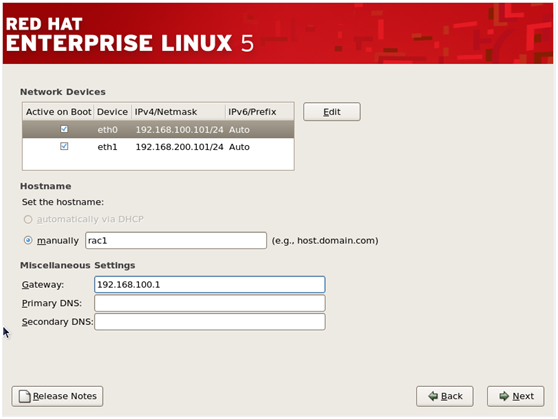
Task: Click the IPv4/Netmask column header
Action: tap(178, 112)
